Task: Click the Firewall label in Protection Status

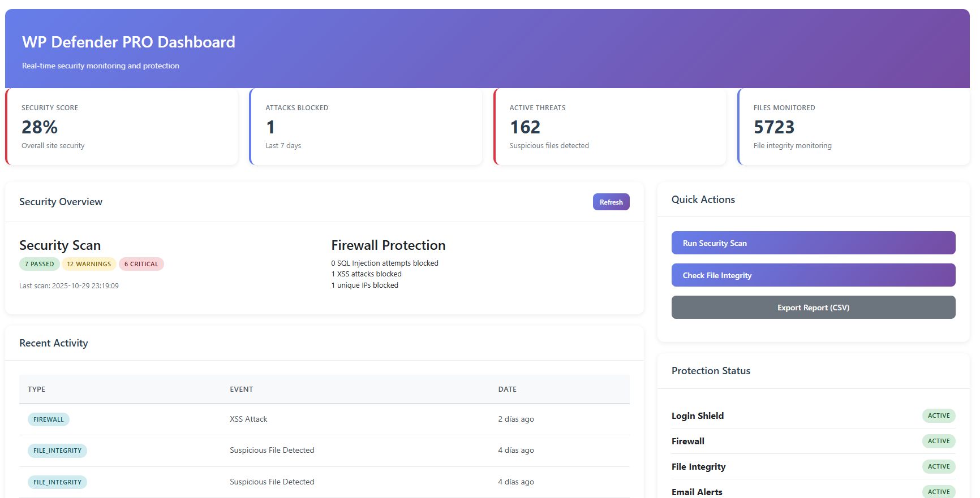Action: pyautogui.click(x=688, y=441)
